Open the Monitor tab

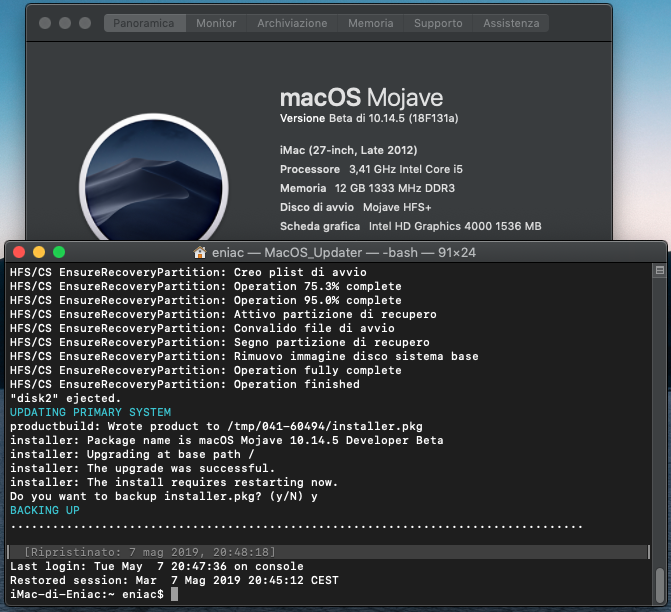[216, 23]
